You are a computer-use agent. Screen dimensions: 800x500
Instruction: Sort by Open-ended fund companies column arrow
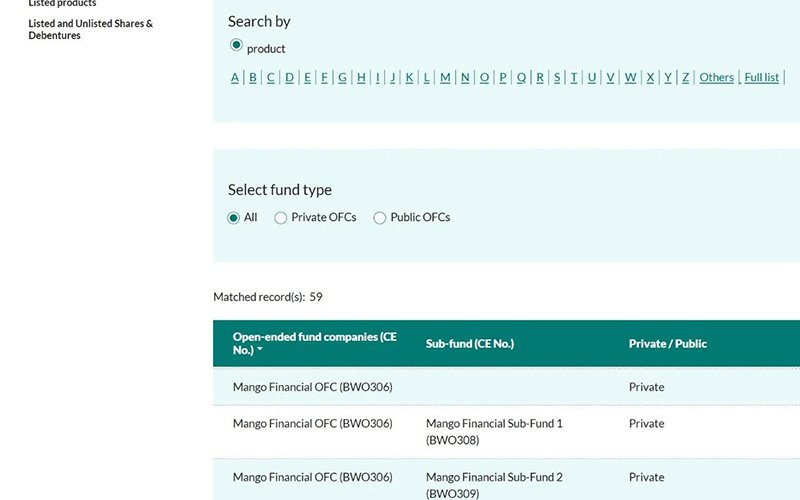tap(260, 350)
